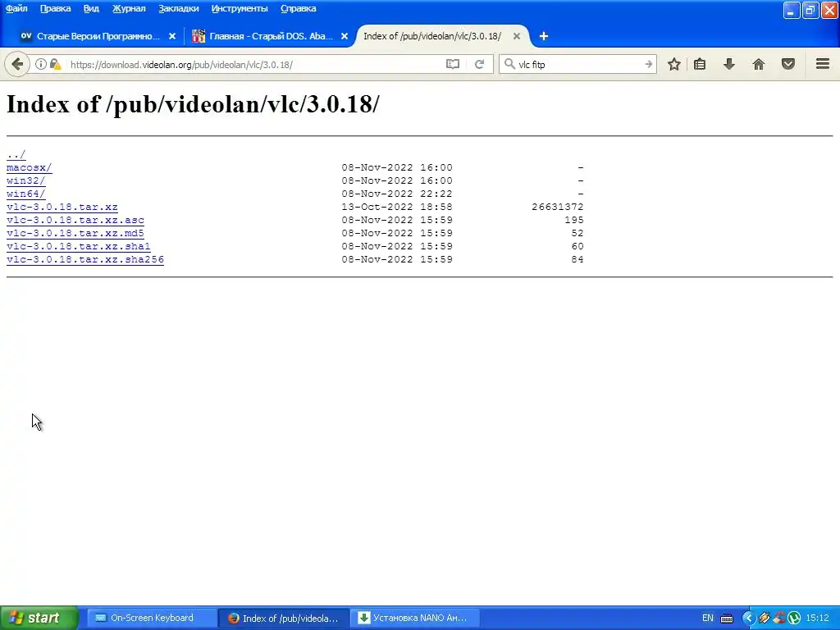Click the '13-Oct-2022 18:58' date text
The width and height of the screenshot is (840, 630).
pyautogui.click(x=397, y=207)
